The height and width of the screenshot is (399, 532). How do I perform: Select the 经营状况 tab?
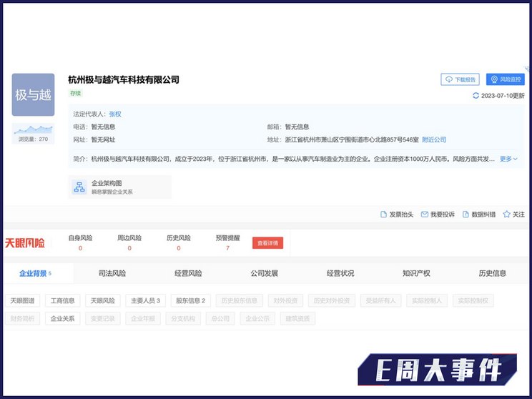click(x=340, y=273)
